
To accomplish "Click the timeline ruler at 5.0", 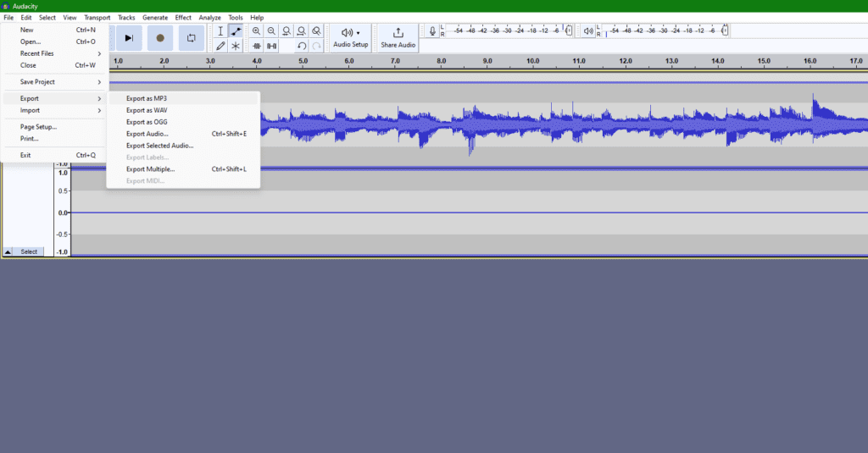I will click(x=303, y=61).
